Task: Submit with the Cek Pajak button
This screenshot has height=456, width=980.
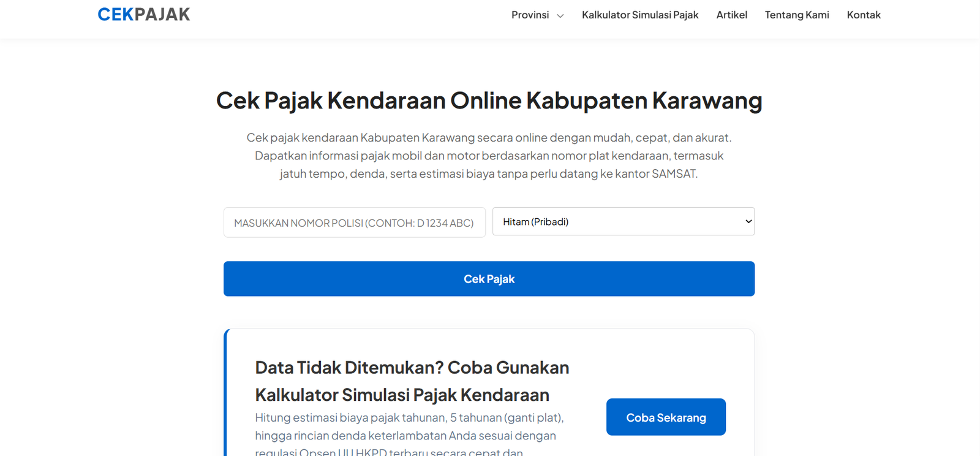Action: pyautogui.click(x=489, y=279)
